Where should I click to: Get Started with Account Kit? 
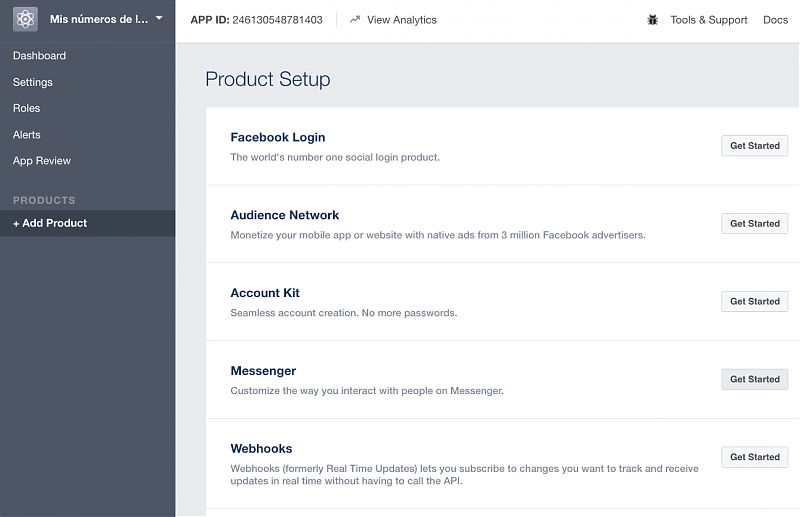[x=755, y=302]
